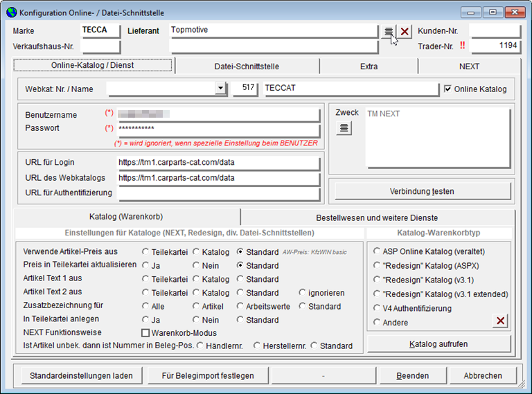532x394 pixels.
Task: Clear the Lieferant with the red X
Action: (x=404, y=32)
